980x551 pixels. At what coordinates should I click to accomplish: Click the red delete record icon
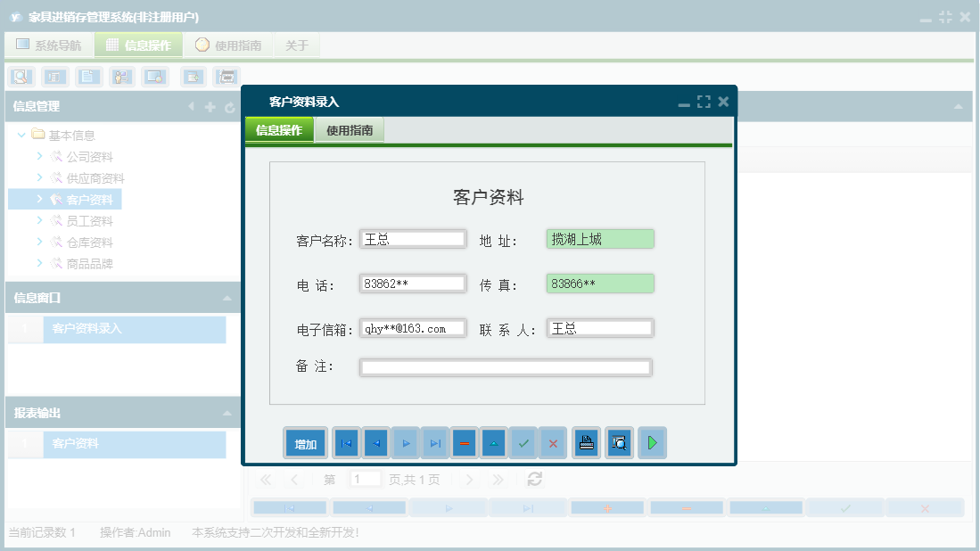[464, 442]
